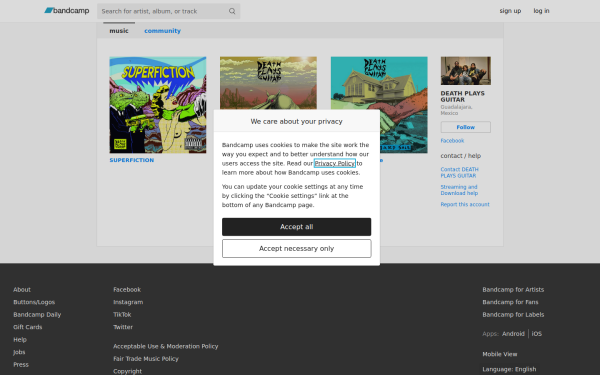Open Gift Cards footer link
600x375 pixels.
click(28, 327)
